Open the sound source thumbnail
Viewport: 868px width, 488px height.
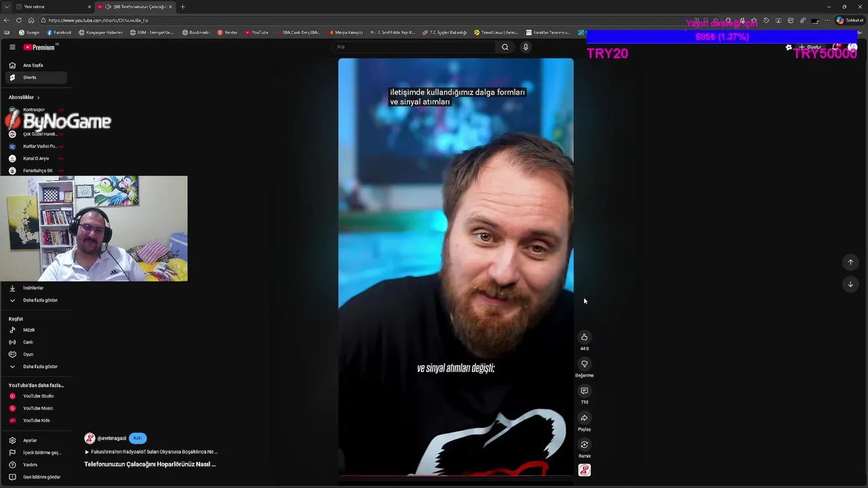(584, 470)
